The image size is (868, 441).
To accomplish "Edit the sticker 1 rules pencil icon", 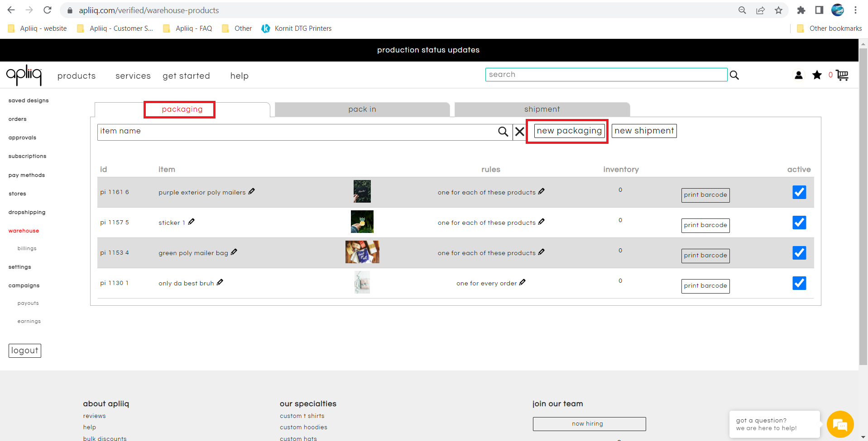I will [542, 222].
